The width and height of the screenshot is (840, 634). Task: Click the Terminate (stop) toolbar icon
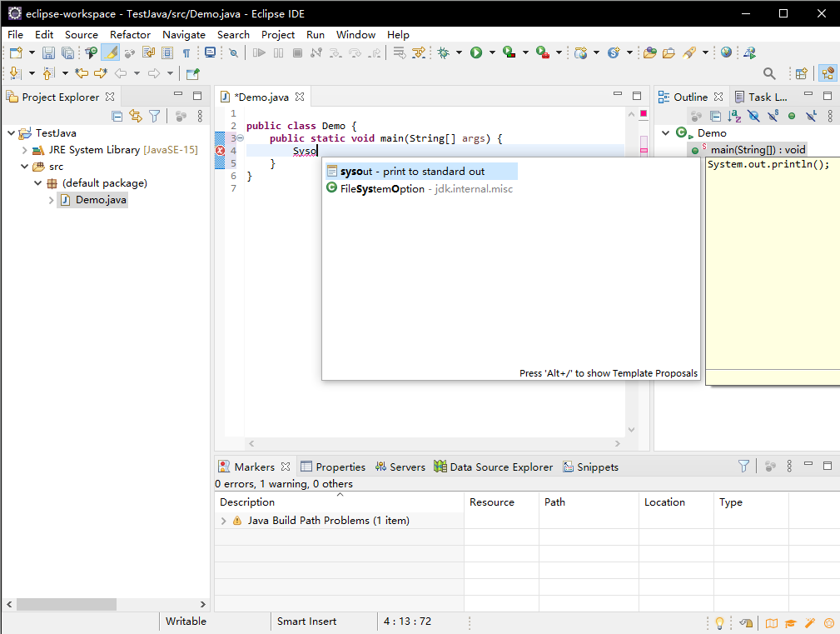click(298, 52)
